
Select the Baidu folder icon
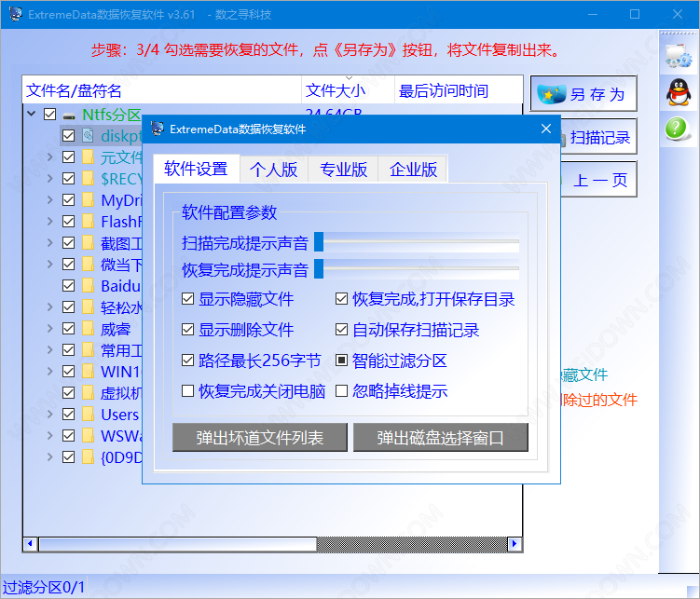pyautogui.click(x=88, y=285)
